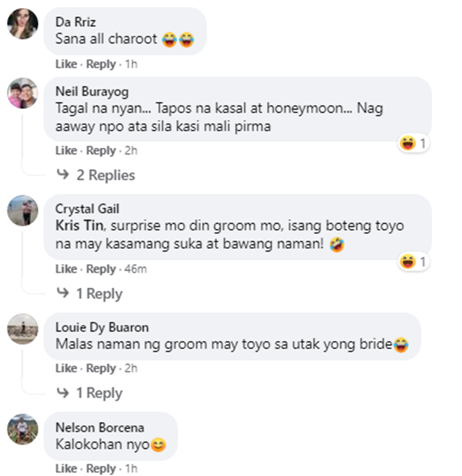This screenshot has height=476, width=462.
Task: Click haha reaction count on Crystal Gail's comment
Action: point(413,261)
